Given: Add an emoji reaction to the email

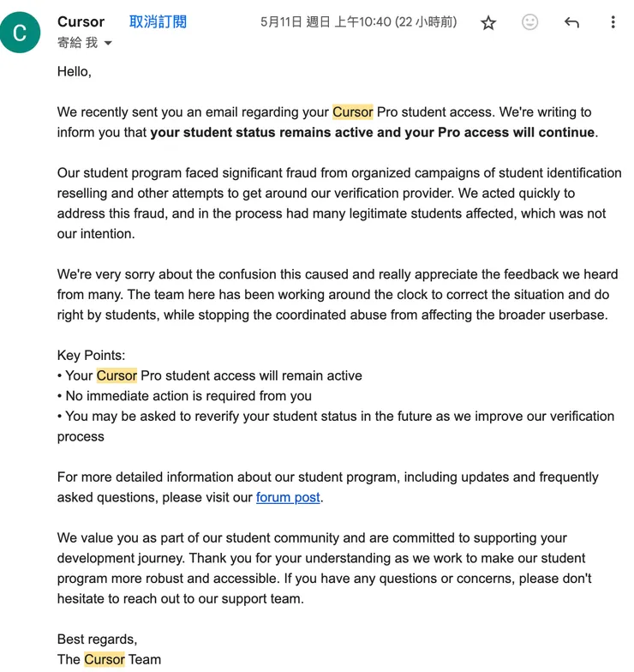Looking at the screenshot, I should click(530, 23).
